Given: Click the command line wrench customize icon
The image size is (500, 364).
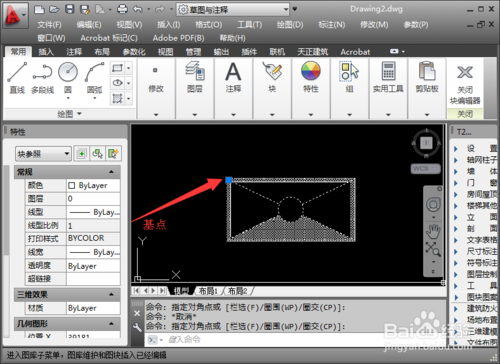Looking at the screenshot, I should tap(137, 328).
